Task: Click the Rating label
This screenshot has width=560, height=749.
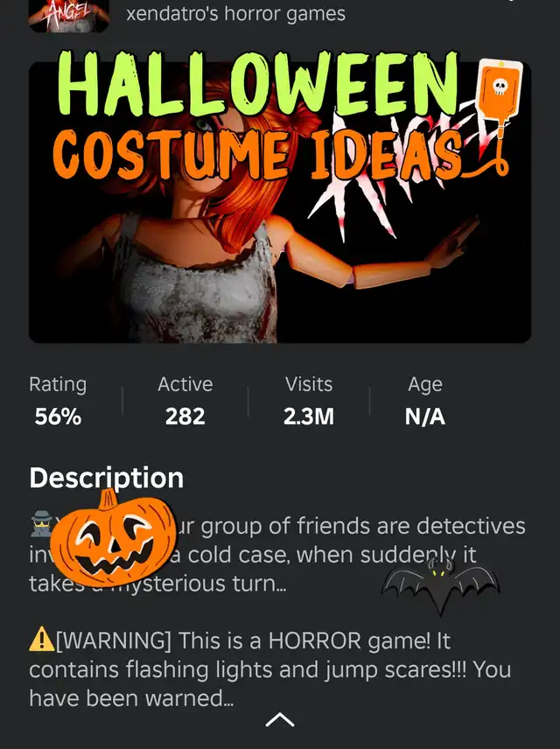Action: click(x=58, y=384)
